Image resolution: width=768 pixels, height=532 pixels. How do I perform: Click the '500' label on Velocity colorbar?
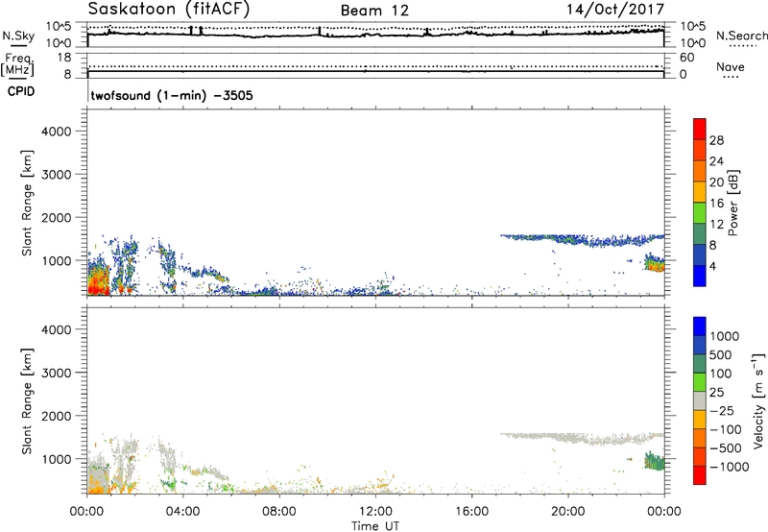pos(721,354)
